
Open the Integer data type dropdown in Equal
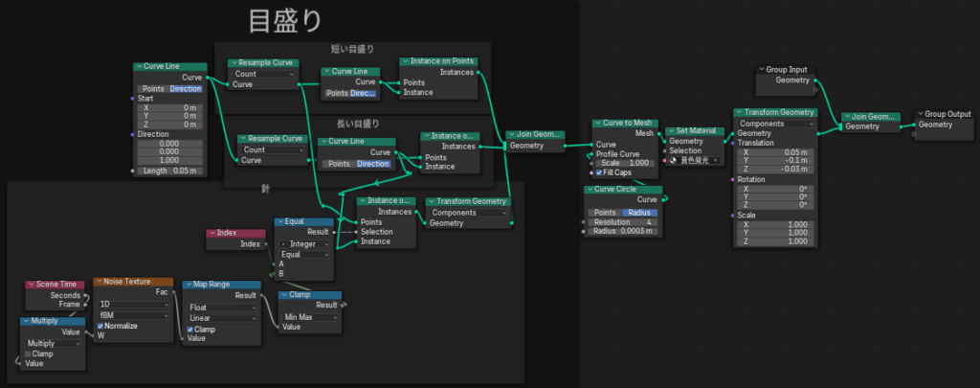coord(304,244)
